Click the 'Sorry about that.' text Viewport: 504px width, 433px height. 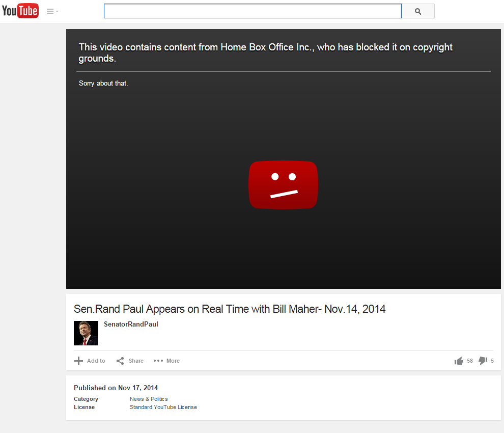[103, 84]
